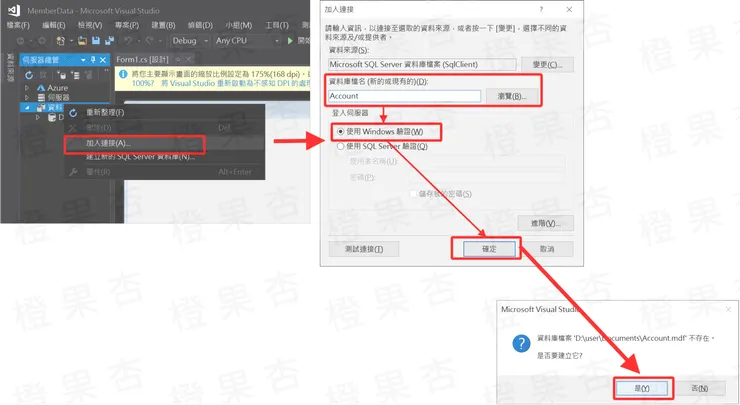Click the green Start debugging arrow
The height and width of the screenshot is (405, 740).
(290, 41)
